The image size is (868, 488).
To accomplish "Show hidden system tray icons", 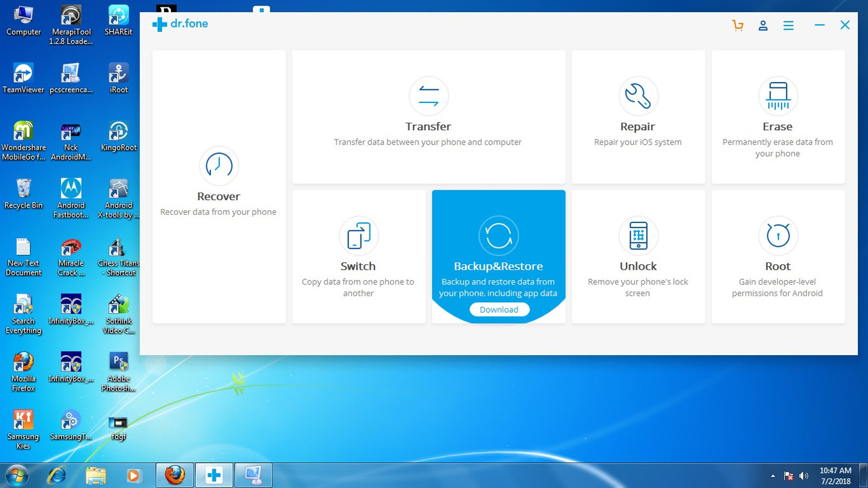I will 773,476.
